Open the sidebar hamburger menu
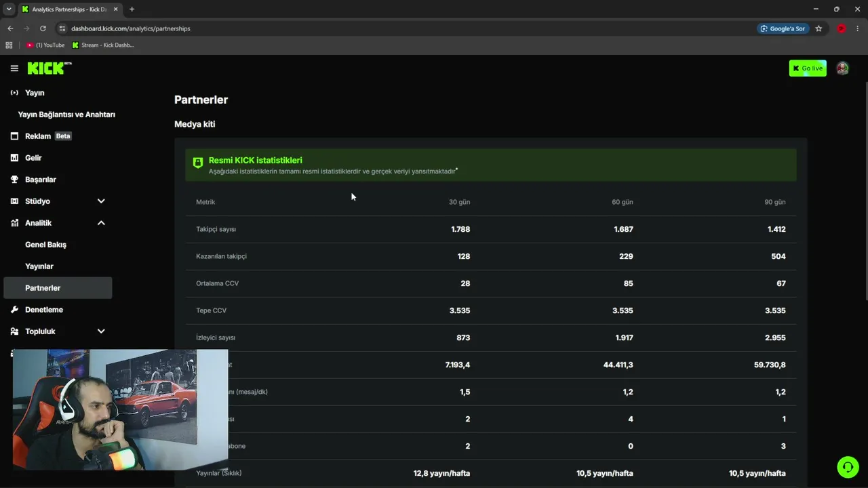The height and width of the screenshot is (488, 868). (x=14, y=68)
